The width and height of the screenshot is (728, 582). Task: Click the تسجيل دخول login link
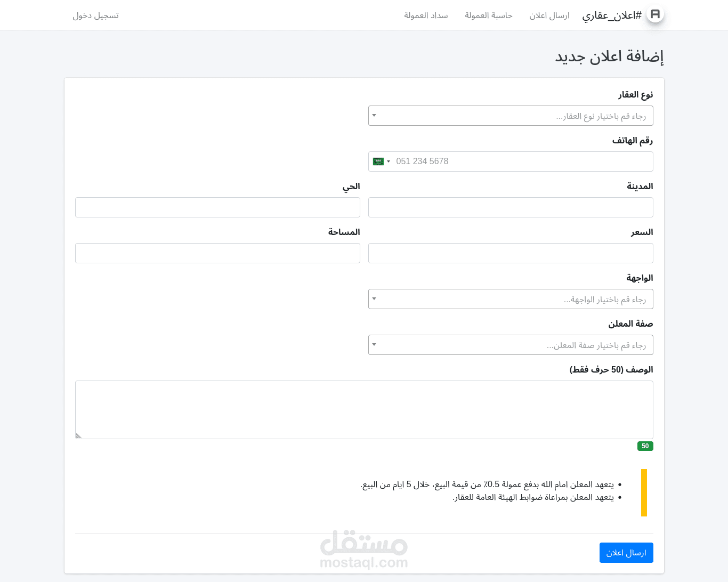[95, 15]
